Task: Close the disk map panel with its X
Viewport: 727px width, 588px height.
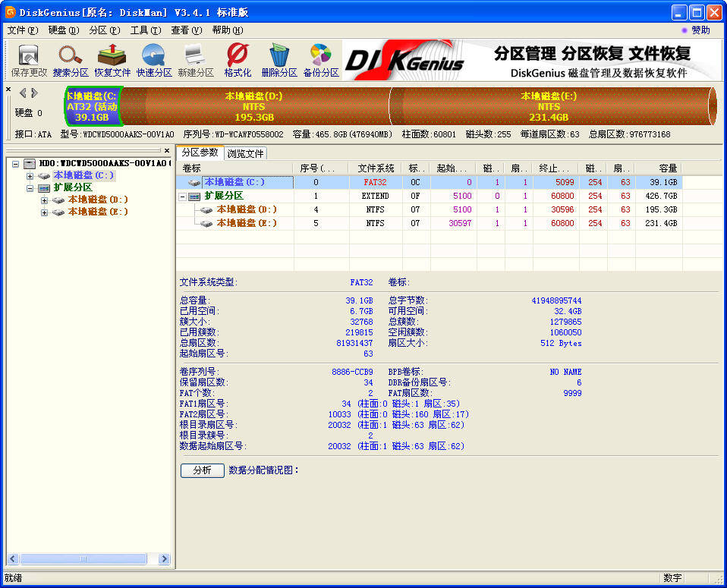Action: click(x=8, y=90)
